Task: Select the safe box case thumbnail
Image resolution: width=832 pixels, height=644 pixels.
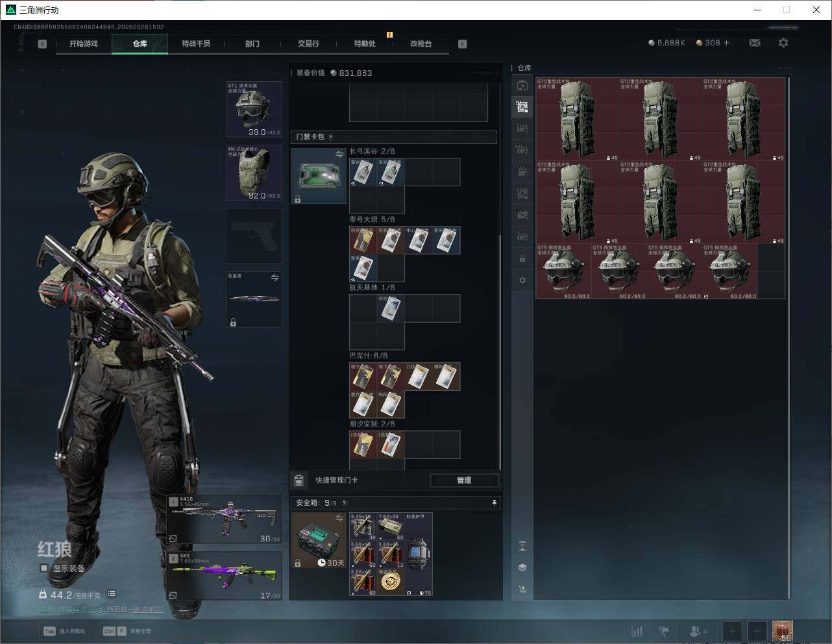Action: 318,540
